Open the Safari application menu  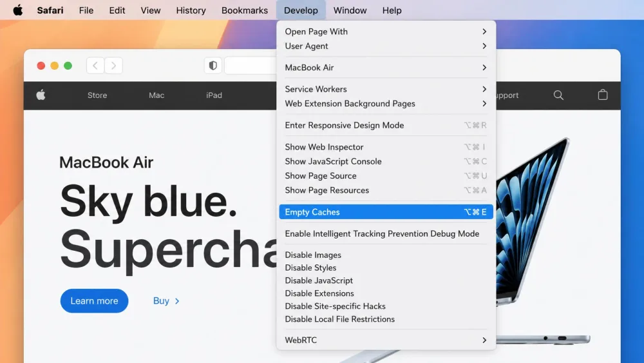click(x=50, y=10)
